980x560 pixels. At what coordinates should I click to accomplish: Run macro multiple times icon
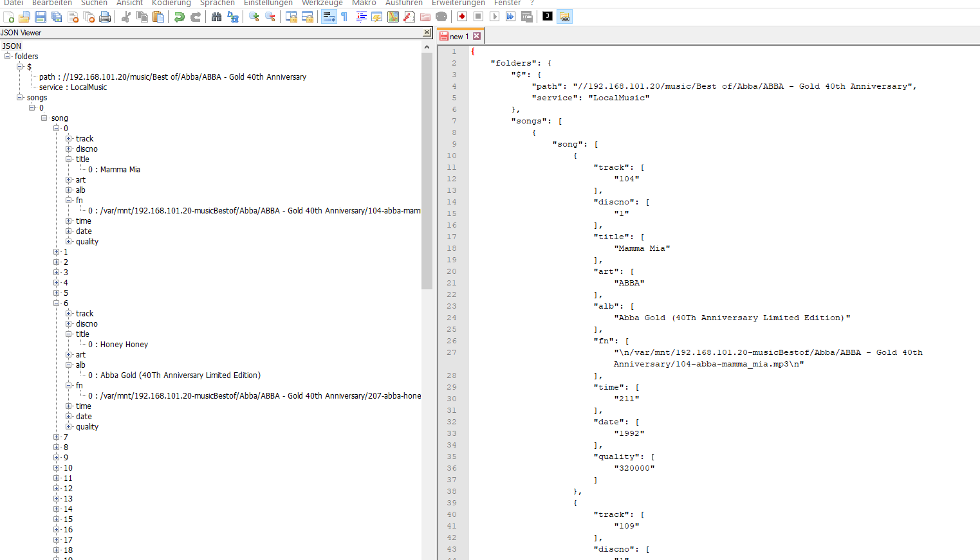point(510,17)
